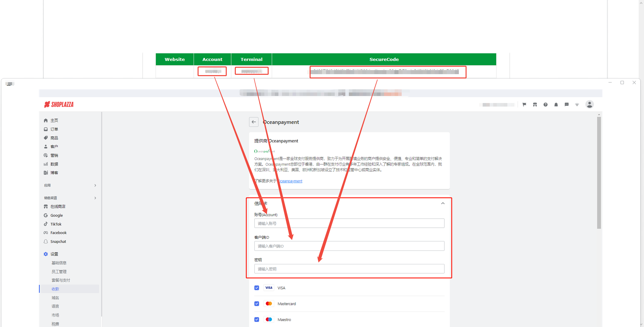Open the 营销 marketing icon
Screen dimensions: 644x327
coord(46,155)
